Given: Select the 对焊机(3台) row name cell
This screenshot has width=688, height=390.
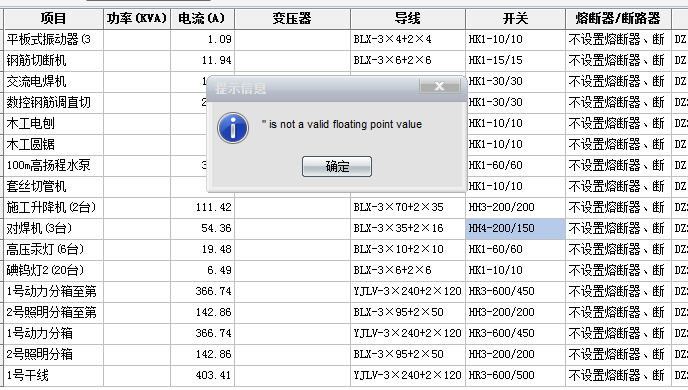Looking at the screenshot, I should coord(54,229).
